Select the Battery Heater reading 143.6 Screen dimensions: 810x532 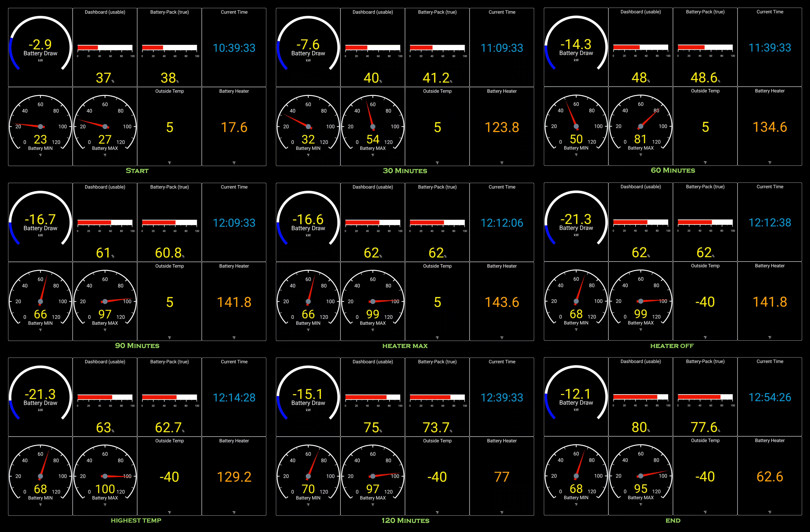[x=502, y=302]
